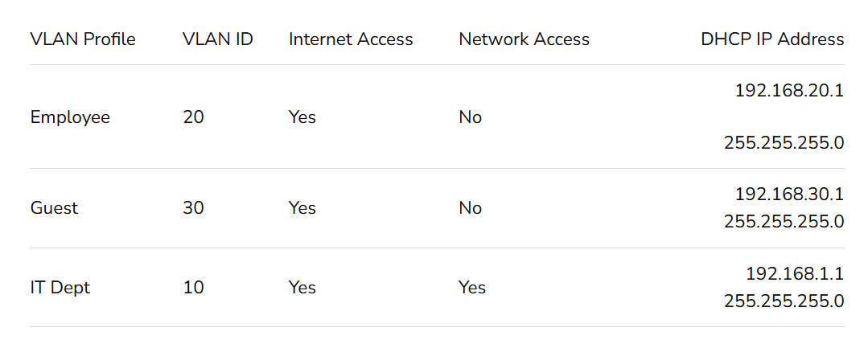Select the IP address 192.168.1.1

[794, 274]
